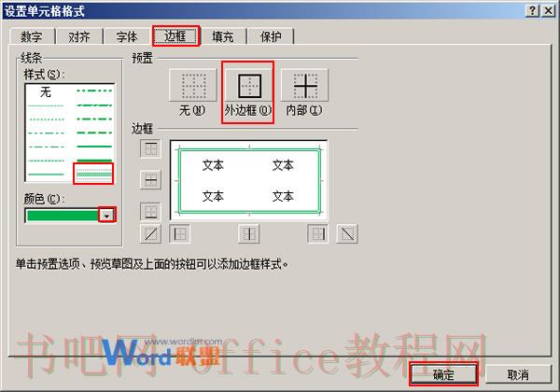The image size is (560, 392).
Task: Click the green color swatch field
Action: [63, 216]
